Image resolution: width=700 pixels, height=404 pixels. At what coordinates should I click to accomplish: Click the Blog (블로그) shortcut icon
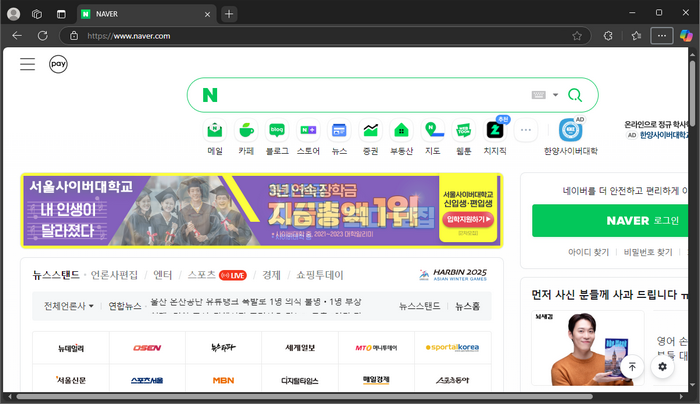click(277, 131)
